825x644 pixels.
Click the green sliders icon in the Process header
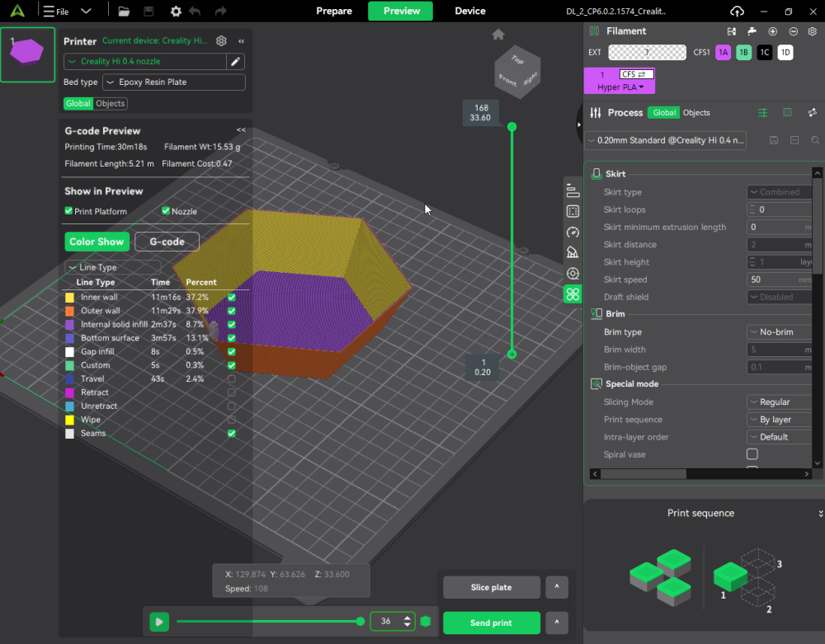point(762,112)
